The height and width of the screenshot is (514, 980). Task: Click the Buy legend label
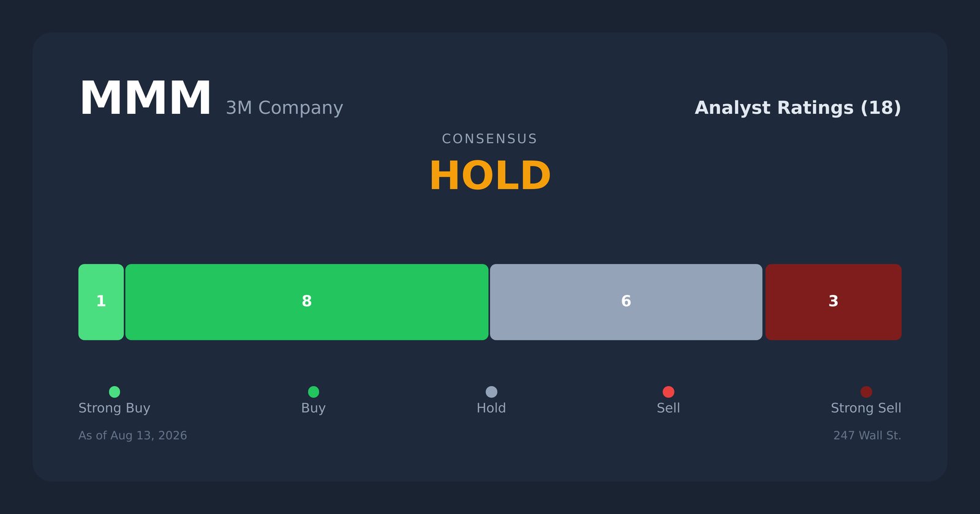(314, 408)
